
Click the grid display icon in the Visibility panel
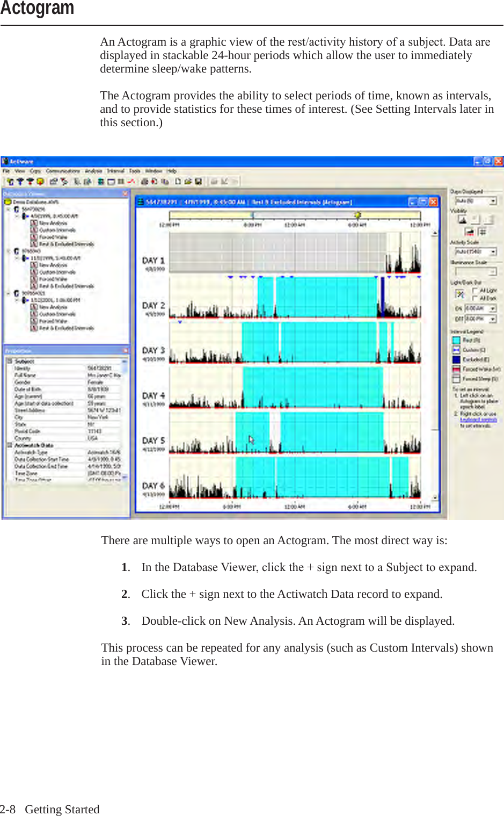483,232
